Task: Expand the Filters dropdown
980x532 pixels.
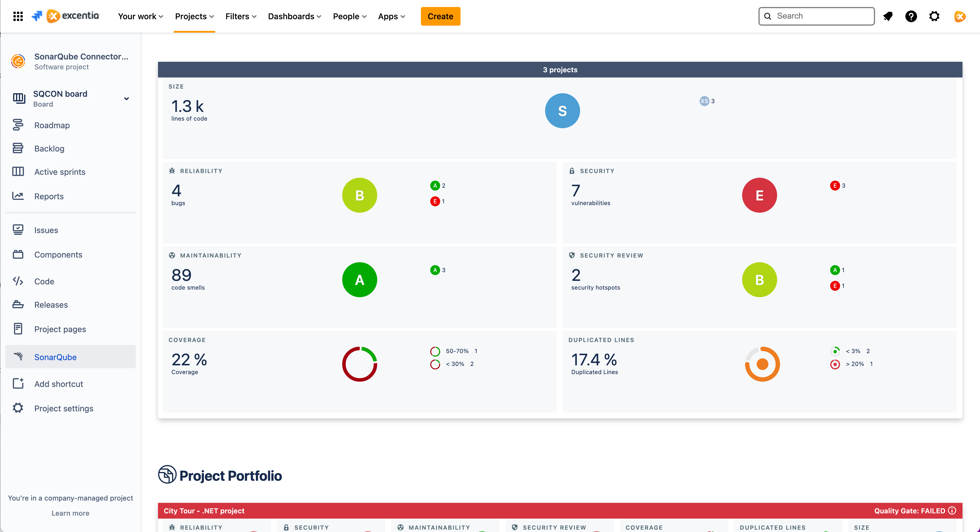Action: click(x=241, y=16)
